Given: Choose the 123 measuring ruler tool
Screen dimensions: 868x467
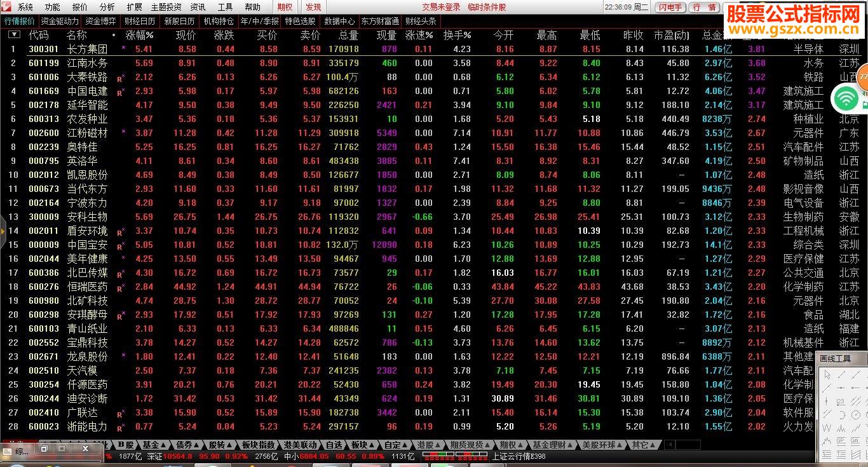Looking at the screenshot, I should point(841,402).
